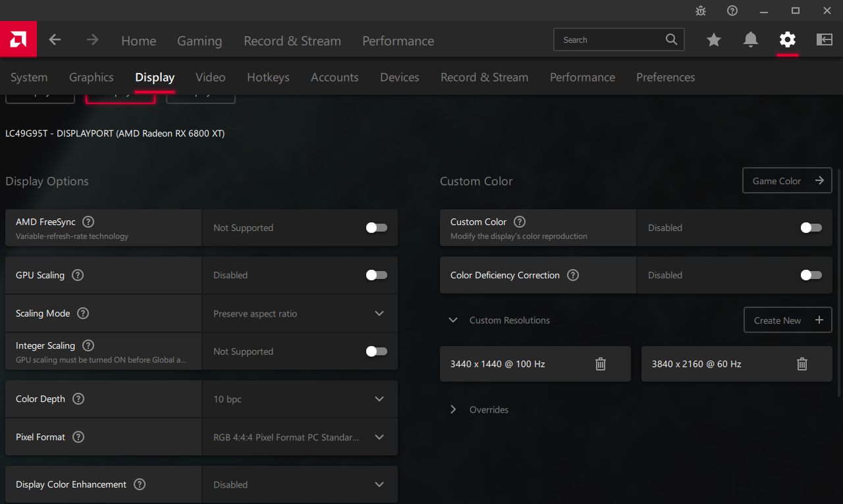
Task: Open the bug report icon
Action: [701, 11]
